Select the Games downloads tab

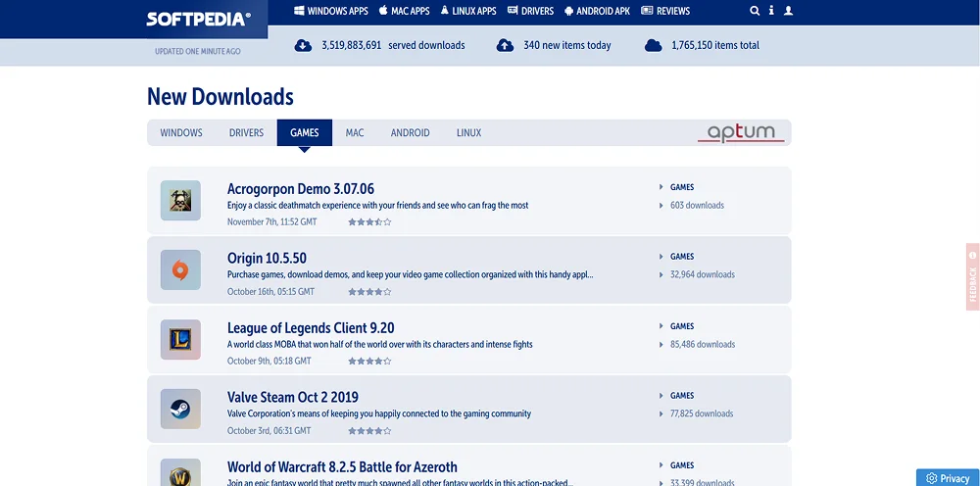tap(305, 133)
